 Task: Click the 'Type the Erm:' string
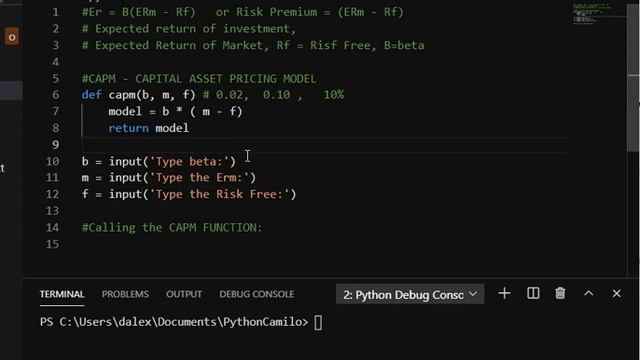tap(199, 178)
